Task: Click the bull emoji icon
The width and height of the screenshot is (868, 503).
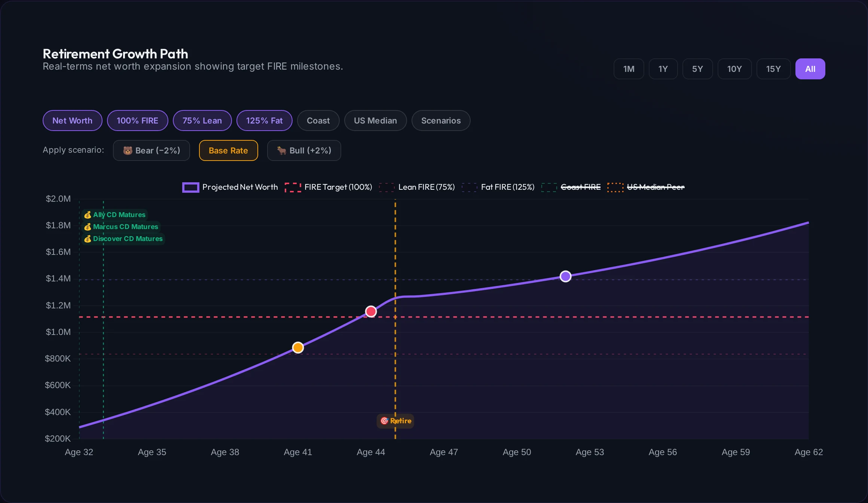Action: click(282, 150)
